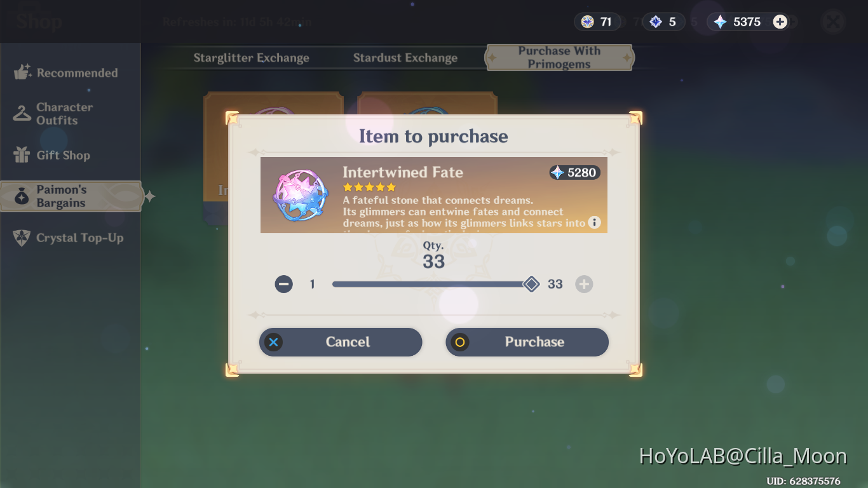Click the plus icon to increase quantity
Image resolution: width=868 pixels, height=488 pixels.
click(x=584, y=284)
